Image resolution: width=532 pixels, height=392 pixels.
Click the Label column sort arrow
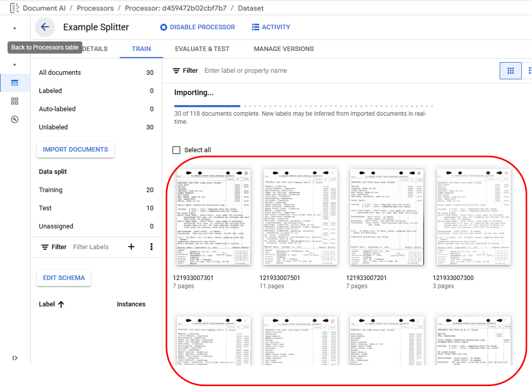click(61, 304)
